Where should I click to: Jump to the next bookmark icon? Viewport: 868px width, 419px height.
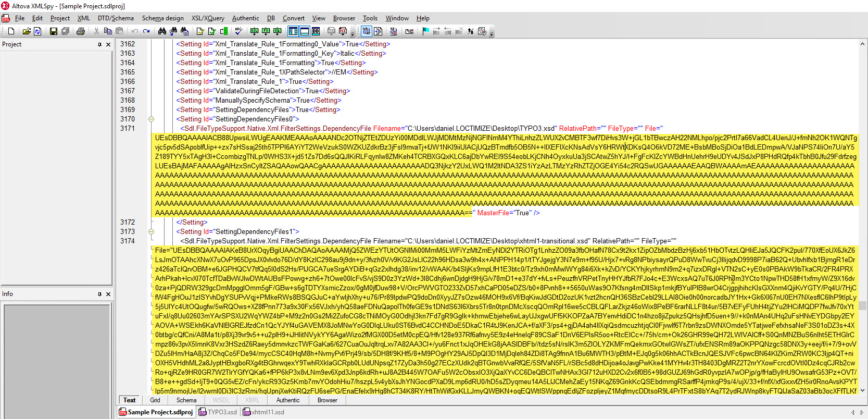point(436,31)
